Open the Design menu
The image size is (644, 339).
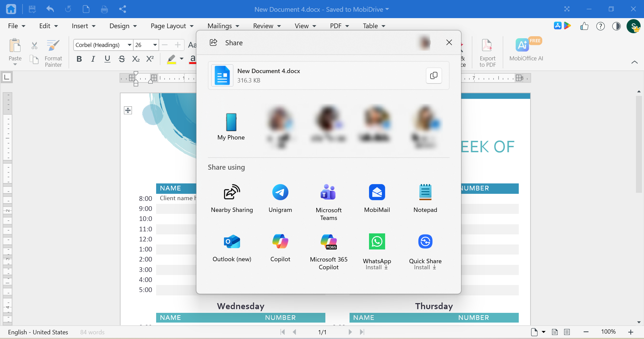[x=123, y=26]
